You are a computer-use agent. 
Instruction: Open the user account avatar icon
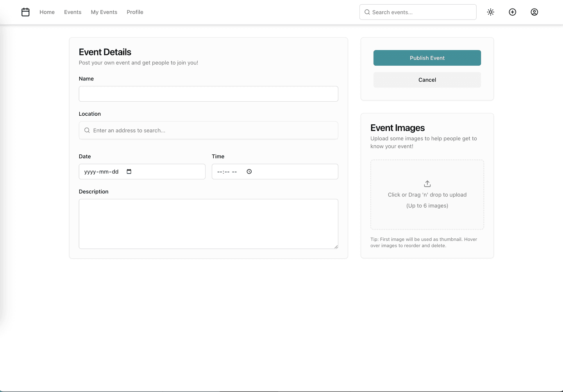pyautogui.click(x=534, y=12)
